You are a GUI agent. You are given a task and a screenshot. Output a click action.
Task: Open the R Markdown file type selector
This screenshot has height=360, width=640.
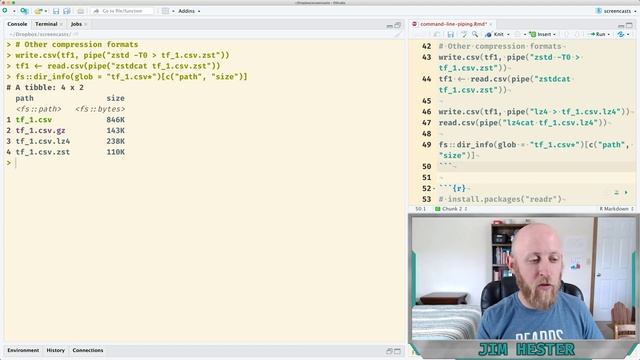coord(616,209)
